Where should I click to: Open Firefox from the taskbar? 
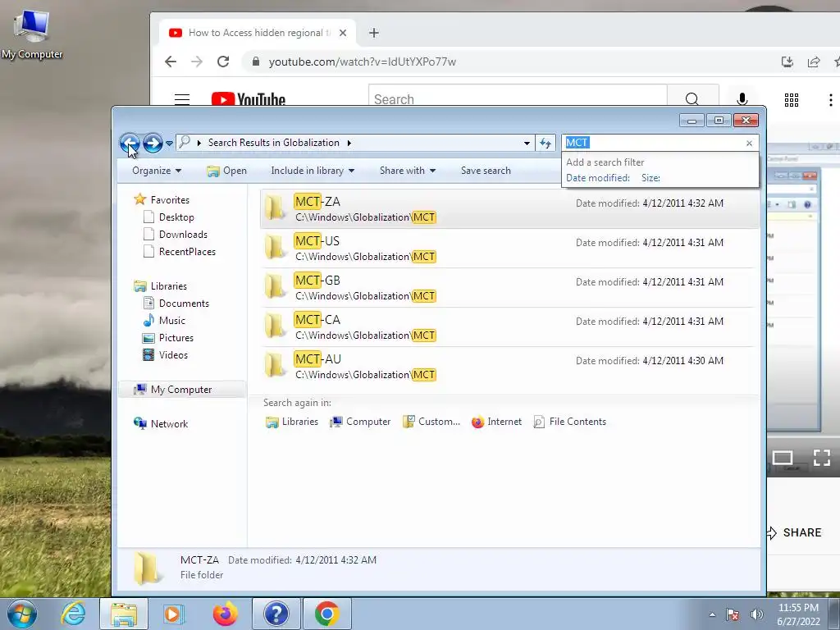(225, 614)
